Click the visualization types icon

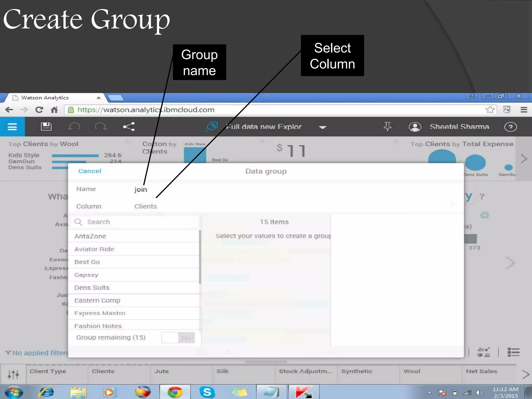tap(483, 352)
